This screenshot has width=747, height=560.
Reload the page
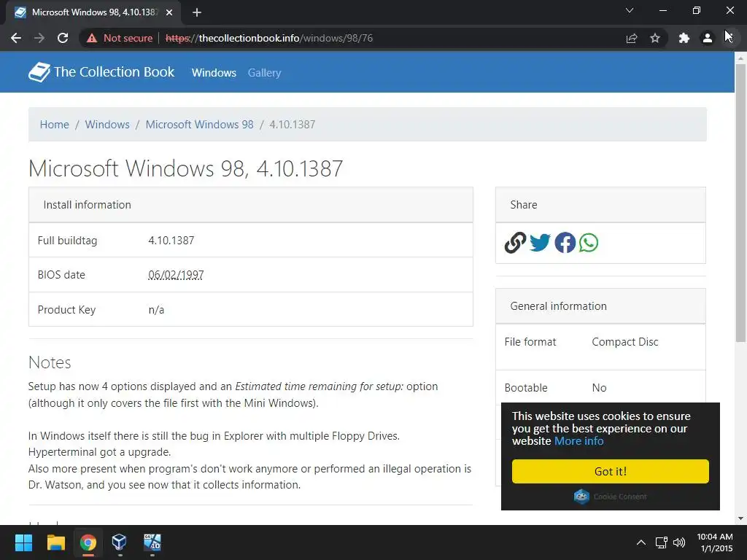click(x=63, y=38)
